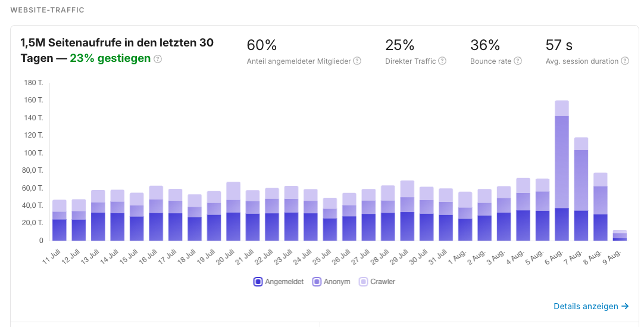Open the 'Details anzeigen' link
This screenshot has width=644, height=327.
coord(591,306)
